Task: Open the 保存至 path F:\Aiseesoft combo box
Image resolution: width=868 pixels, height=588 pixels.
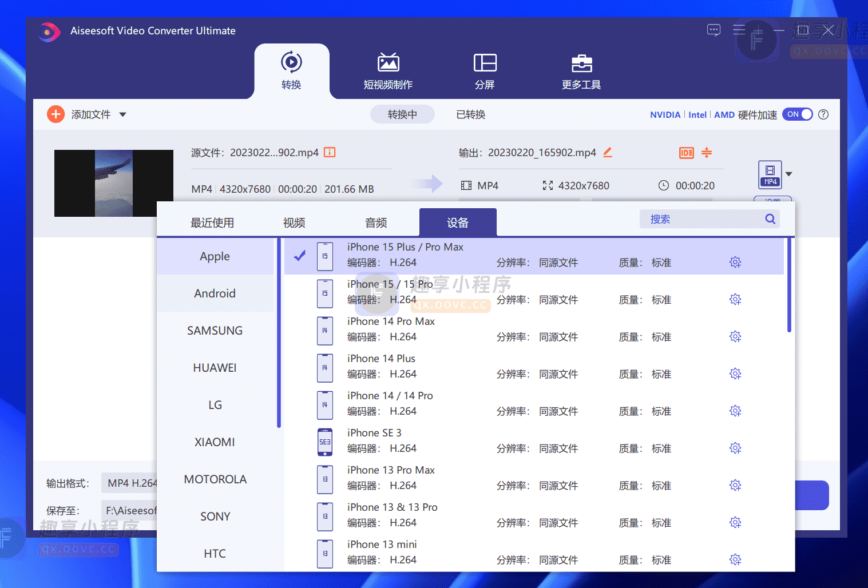Action: pos(129,511)
